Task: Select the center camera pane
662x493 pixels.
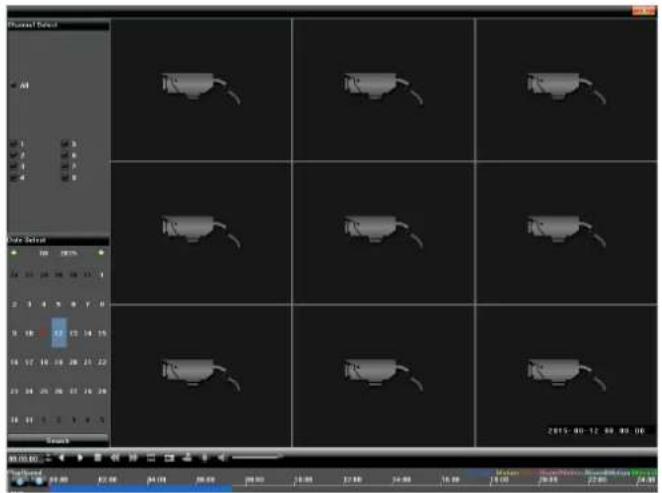Action: click(383, 233)
